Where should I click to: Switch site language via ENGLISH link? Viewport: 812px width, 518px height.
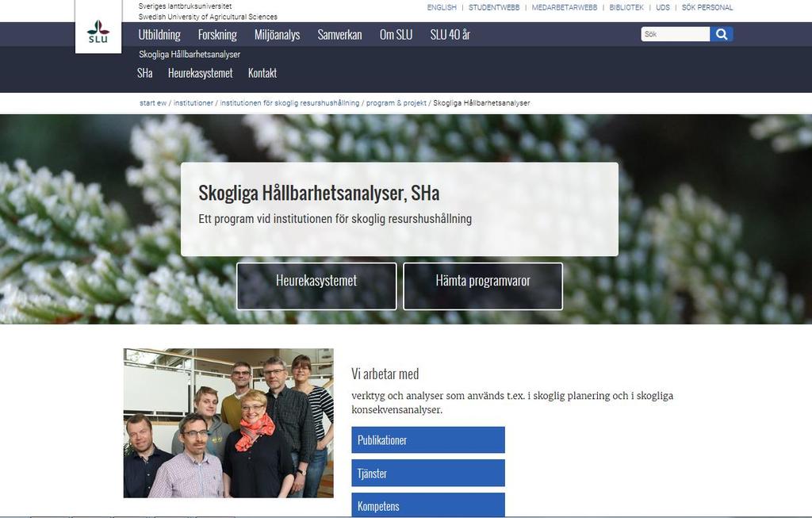[442, 7]
